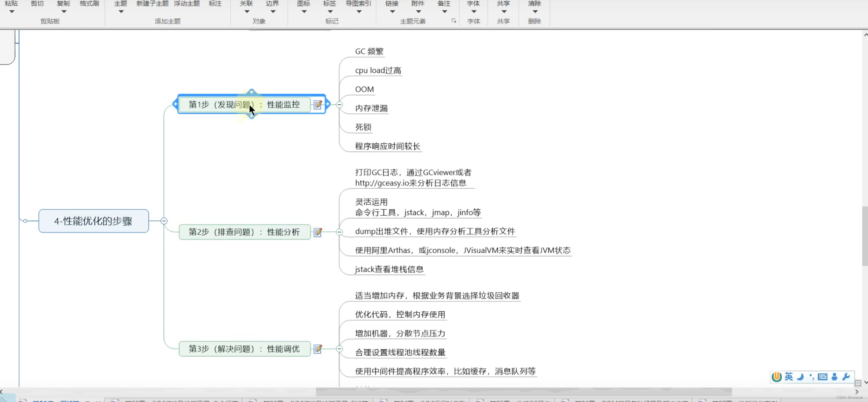Viewport: 868px width, 402px height.
Task: Open the 清除 dropdown arrow
Action: tap(535, 12)
